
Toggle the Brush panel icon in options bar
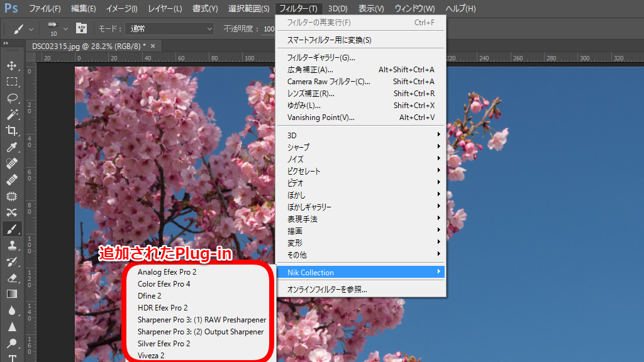[x=81, y=28]
